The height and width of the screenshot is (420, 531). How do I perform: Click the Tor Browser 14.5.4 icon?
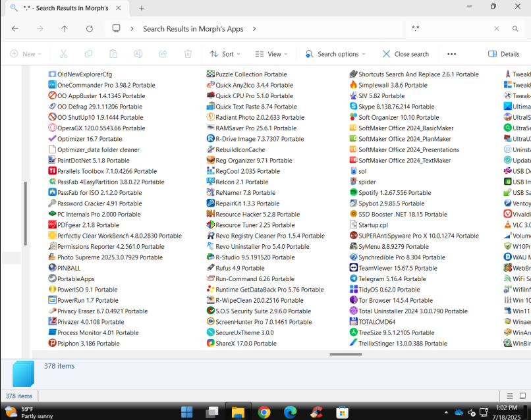point(354,300)
